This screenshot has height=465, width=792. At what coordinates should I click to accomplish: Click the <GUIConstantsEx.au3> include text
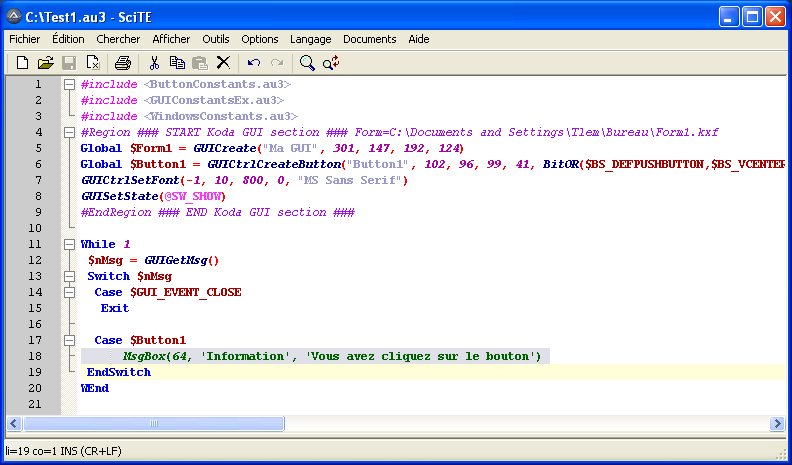[214, 100]
